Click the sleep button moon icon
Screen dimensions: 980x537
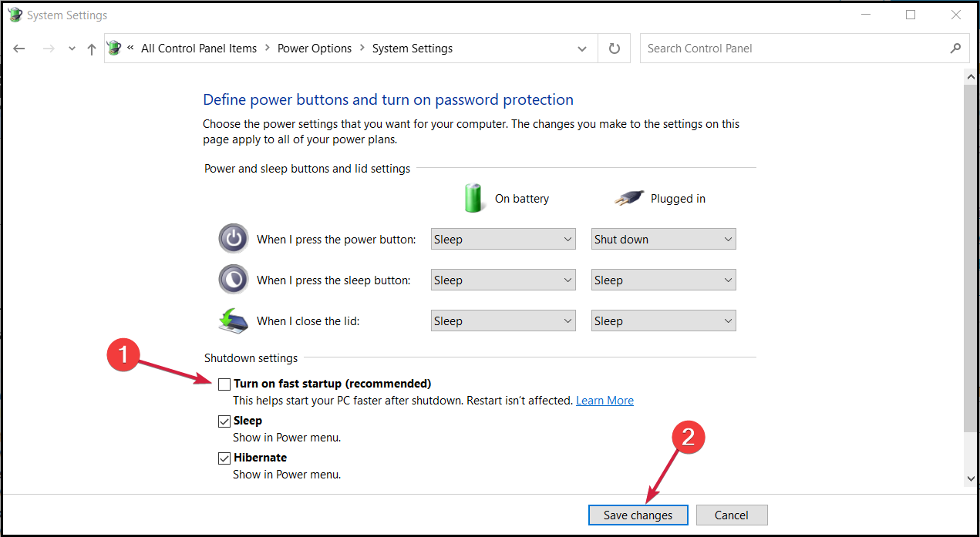234,280
